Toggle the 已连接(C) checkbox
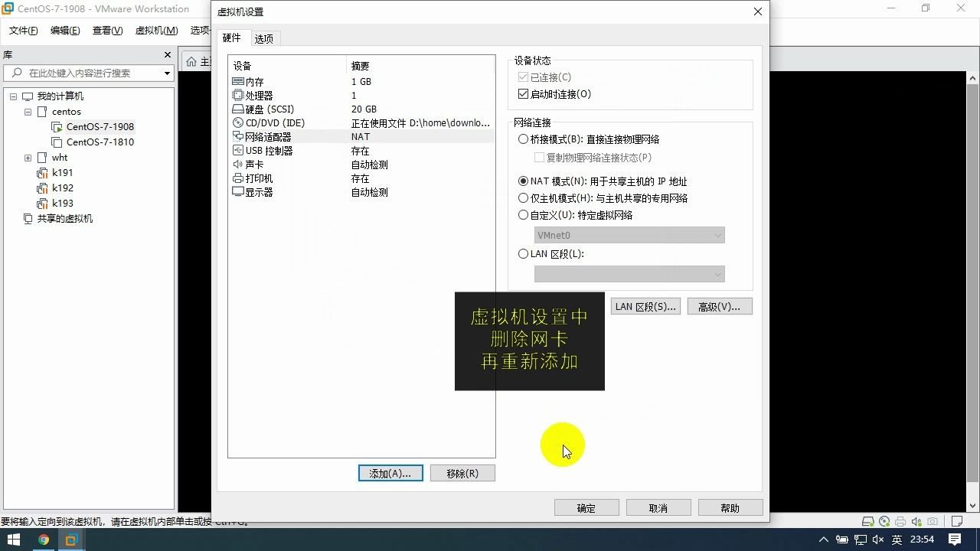Screen dimensions: 980x551 coord(524,77)
